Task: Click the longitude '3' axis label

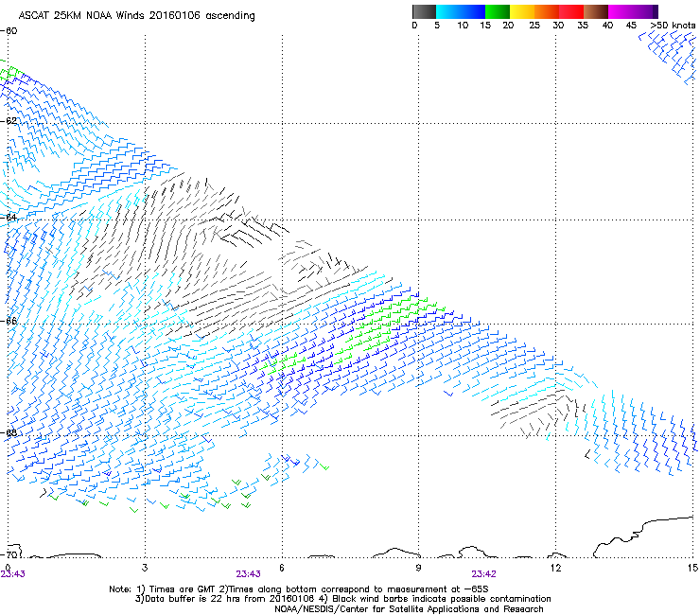Action: click(x=145, y=568)
